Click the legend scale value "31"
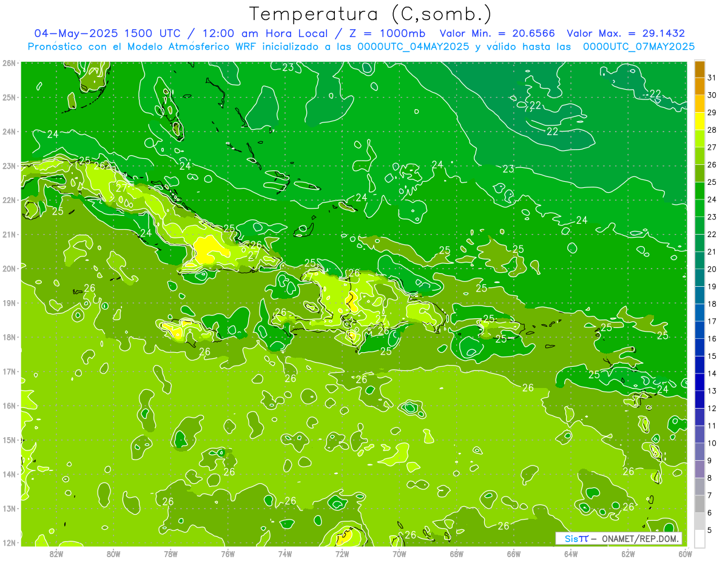Viewport: 728px width, 562px height. [x=712, y=78]
